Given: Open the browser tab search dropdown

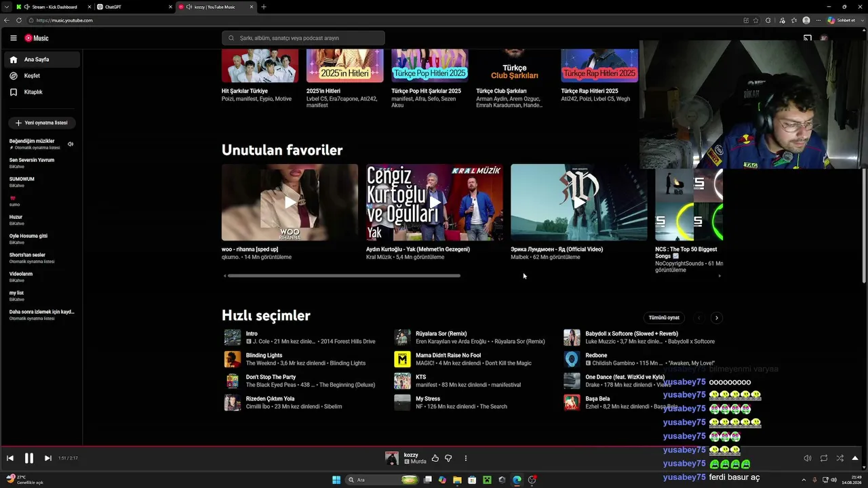Looking at the screenshot, I should (6, 7).
